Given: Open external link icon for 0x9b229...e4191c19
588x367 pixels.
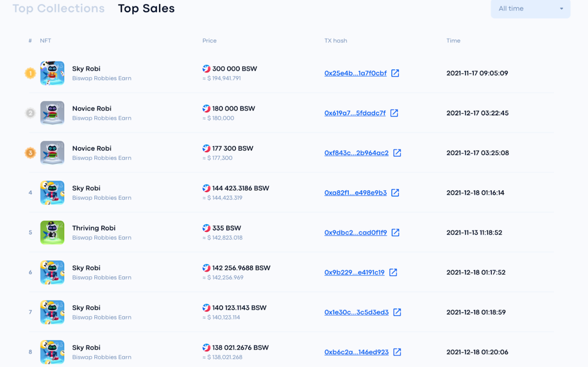Looking at the screenshot, I should tap(393, 272).
